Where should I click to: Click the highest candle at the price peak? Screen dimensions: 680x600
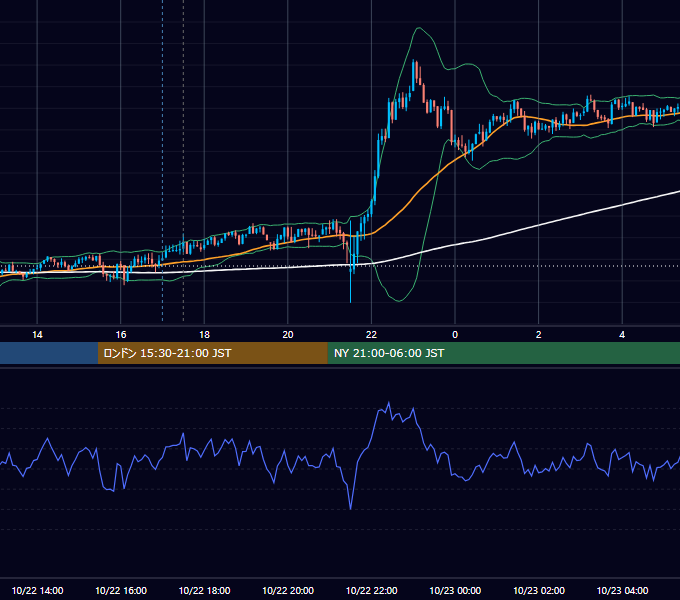coord(413,75)
